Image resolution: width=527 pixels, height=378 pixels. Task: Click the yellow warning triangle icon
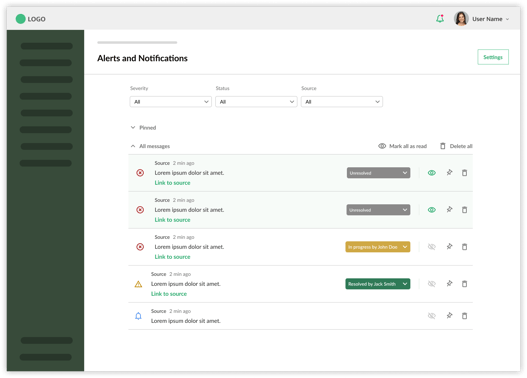[138, 284]
